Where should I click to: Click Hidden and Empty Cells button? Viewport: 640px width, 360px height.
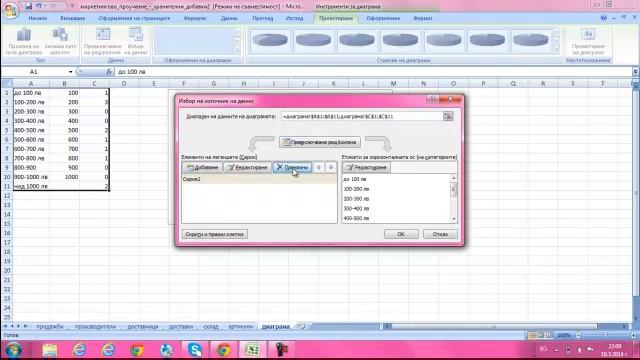click(x=215, y=234)
